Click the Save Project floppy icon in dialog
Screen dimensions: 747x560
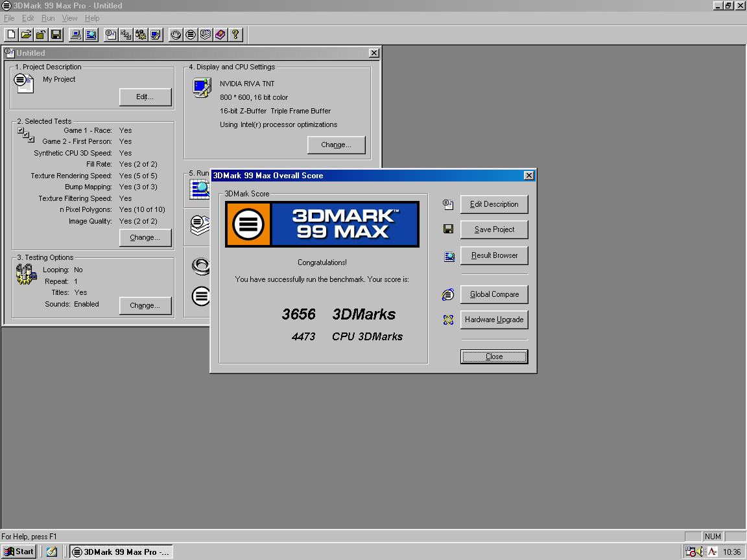click(448, 229)
